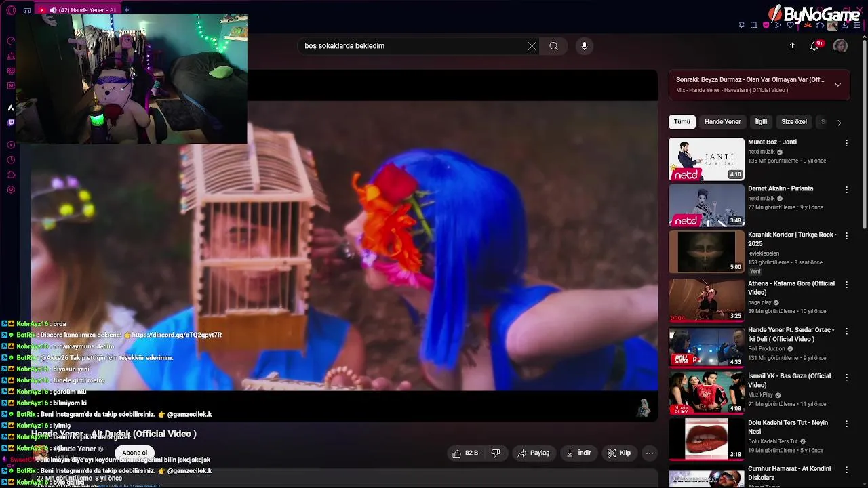Switch to the Hande Yener browser tab
The width and height of the screenshot is (868, 488).
pos(77,10)
